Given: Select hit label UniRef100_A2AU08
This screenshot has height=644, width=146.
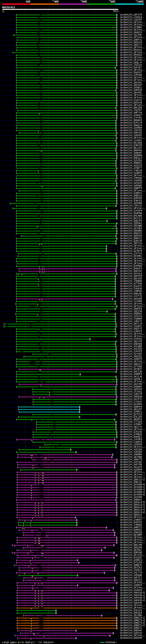Looking at the screenshot, I should tap(131, 590).
